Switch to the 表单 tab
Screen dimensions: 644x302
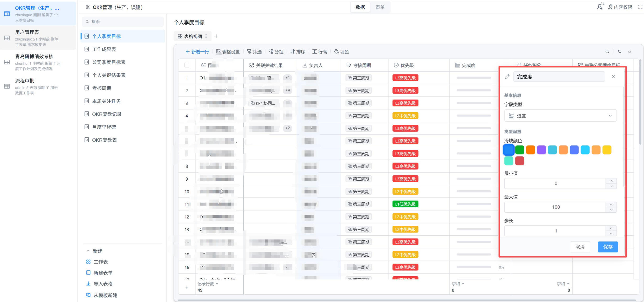tap(380, 7)
